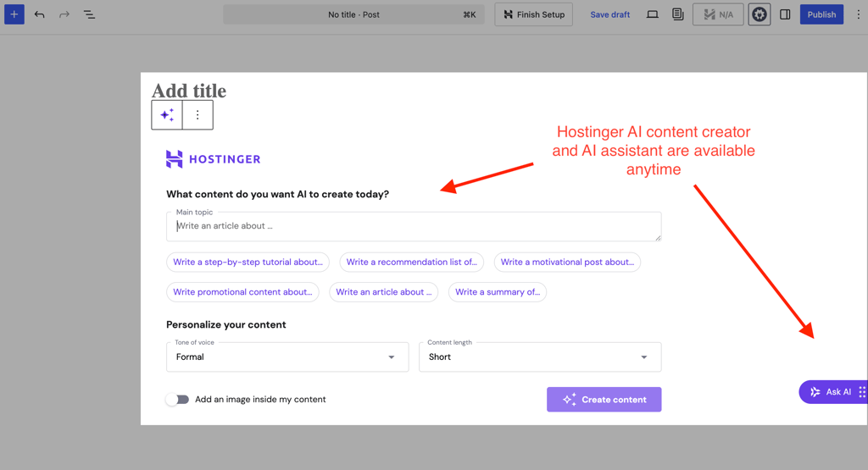Open the Tone of voice dropdown
The width and height of the screenshot is (868, 470).
point(287,357)
